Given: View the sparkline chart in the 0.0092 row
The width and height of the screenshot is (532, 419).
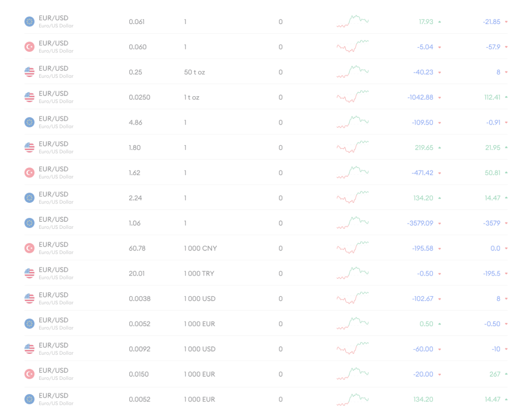Looking at the screenshot, I should pyautogui.click(x=352, y=349).
